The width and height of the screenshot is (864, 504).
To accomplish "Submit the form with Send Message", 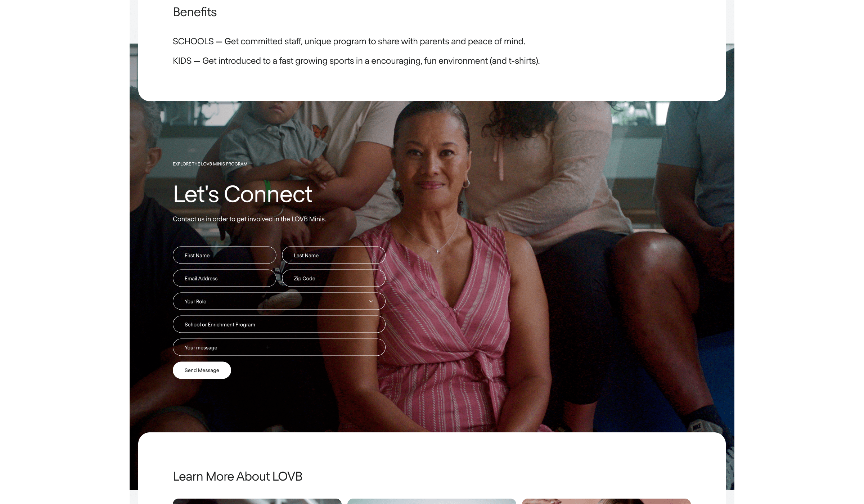I will (202, 370).
